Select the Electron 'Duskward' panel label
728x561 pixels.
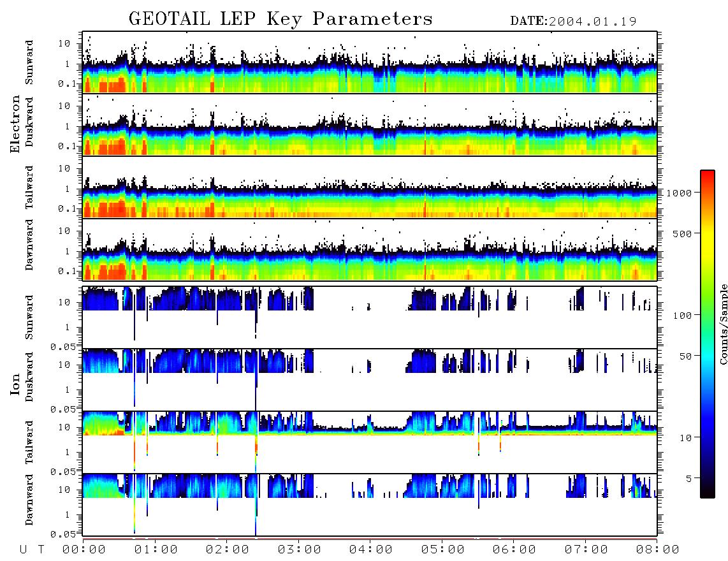tap(29, 122)
